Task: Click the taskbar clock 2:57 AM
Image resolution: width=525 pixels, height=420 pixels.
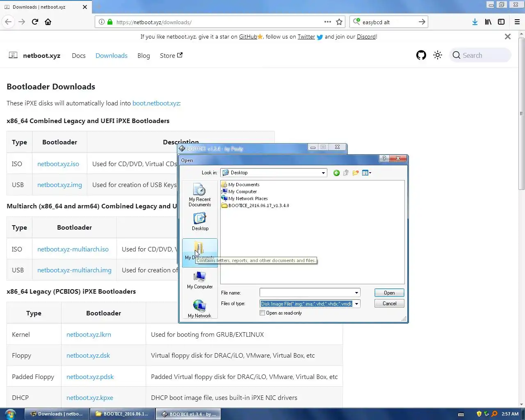Action: [x=510, y=414]
